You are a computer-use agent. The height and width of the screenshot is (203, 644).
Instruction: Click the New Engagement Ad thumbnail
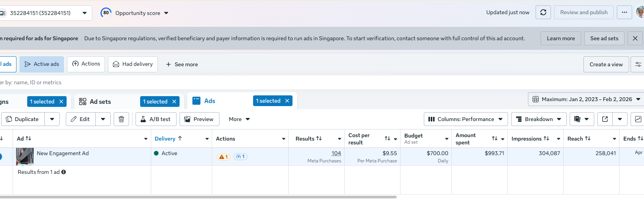(x=25, y=156)
